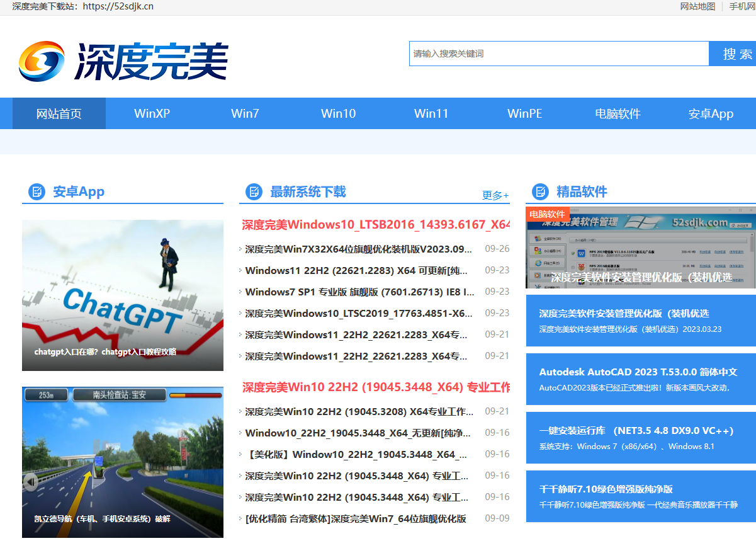The image size is (756, 553).
Task: Click the 最新系统下载 heading text
Action: click(308, 191)
